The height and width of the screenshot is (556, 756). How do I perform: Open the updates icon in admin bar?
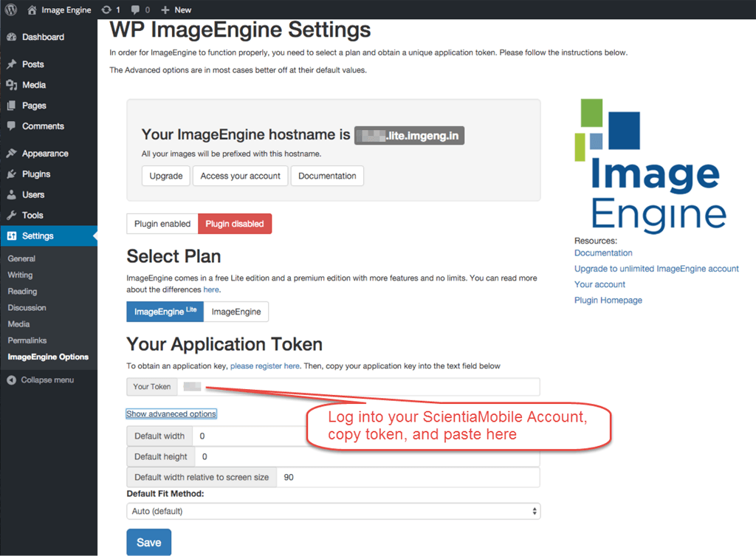pyautogui.click(x=106, y=10)
